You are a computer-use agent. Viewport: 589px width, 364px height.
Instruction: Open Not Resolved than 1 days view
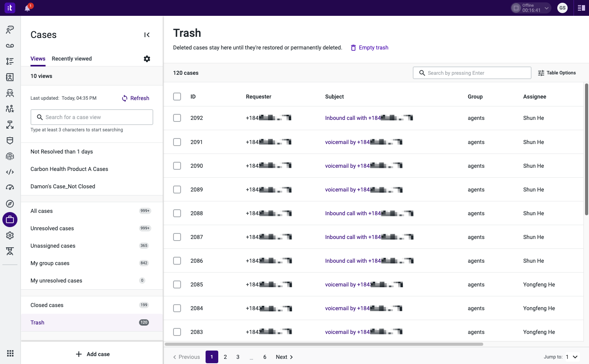tap(92, 152)
